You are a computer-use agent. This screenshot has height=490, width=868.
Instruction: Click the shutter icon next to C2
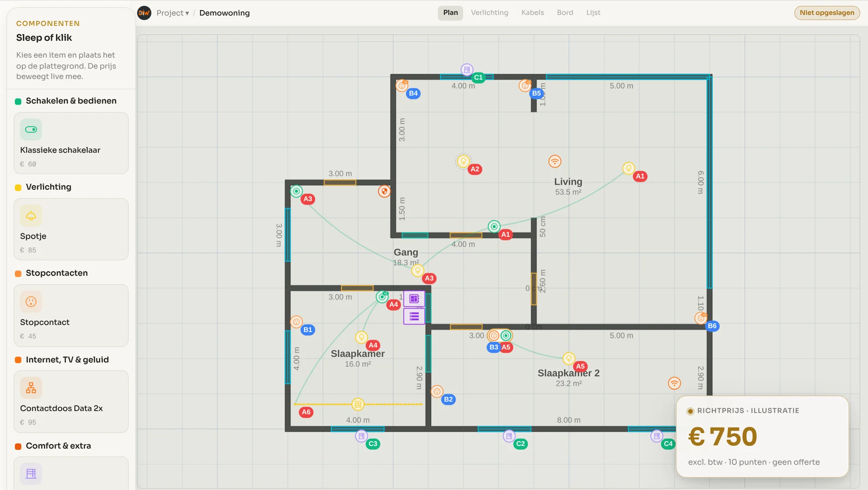[x=509, y=436]
